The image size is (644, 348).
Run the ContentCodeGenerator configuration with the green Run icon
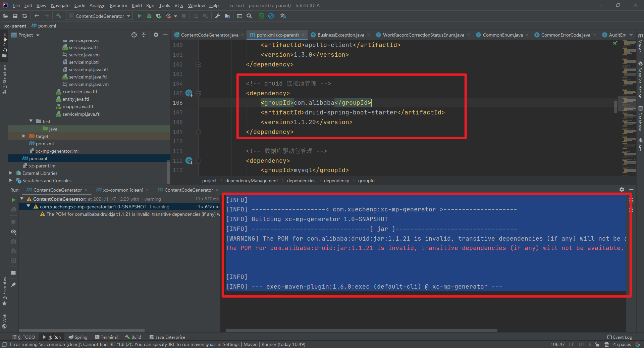pos(139,16)
